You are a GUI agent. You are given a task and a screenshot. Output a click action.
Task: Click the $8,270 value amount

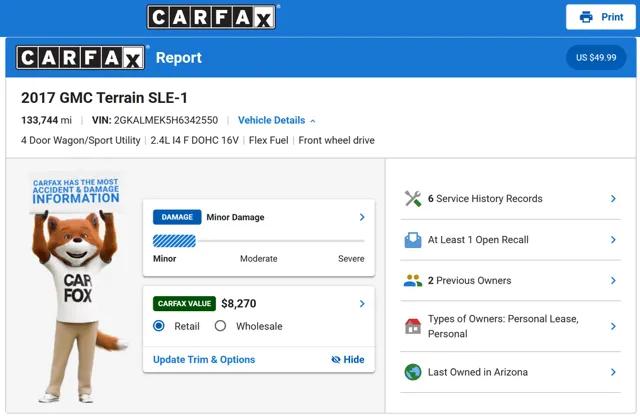click(x=239, y=304)
